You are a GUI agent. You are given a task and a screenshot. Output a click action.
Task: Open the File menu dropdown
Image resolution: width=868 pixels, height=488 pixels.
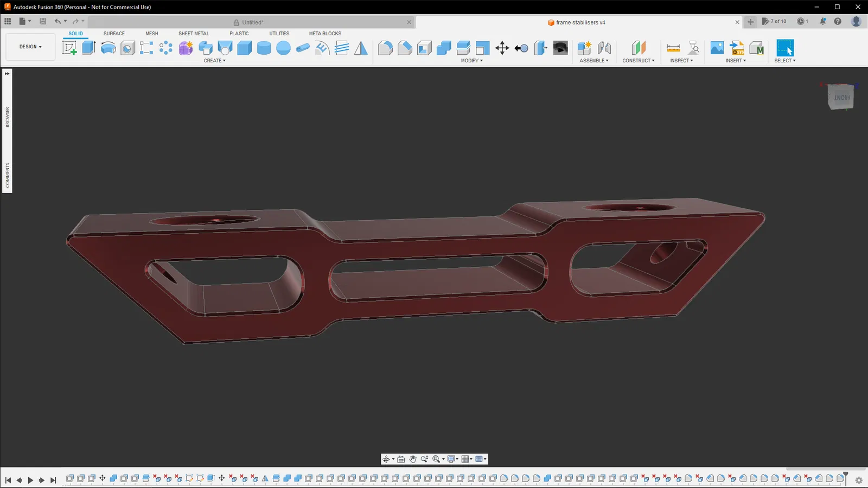coord(25,21)
